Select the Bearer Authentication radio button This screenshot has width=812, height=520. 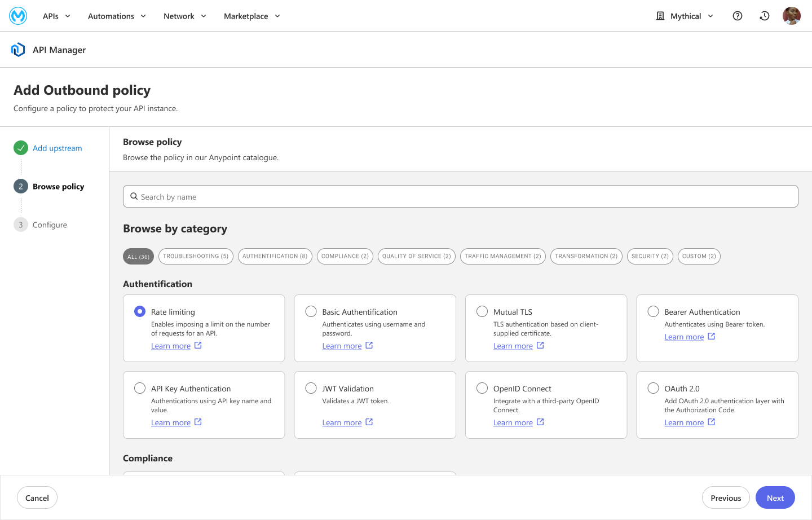pyautogui.click(x=653, y=311)
